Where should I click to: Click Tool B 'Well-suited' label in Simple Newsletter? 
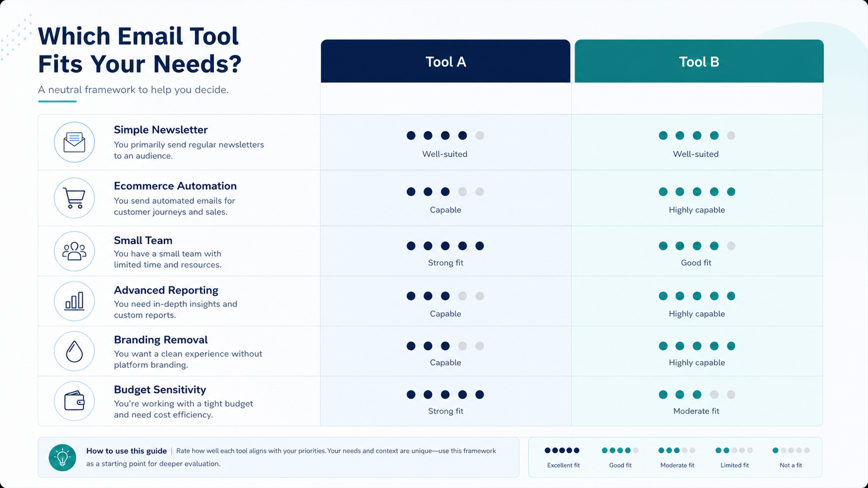coord(696,154)
